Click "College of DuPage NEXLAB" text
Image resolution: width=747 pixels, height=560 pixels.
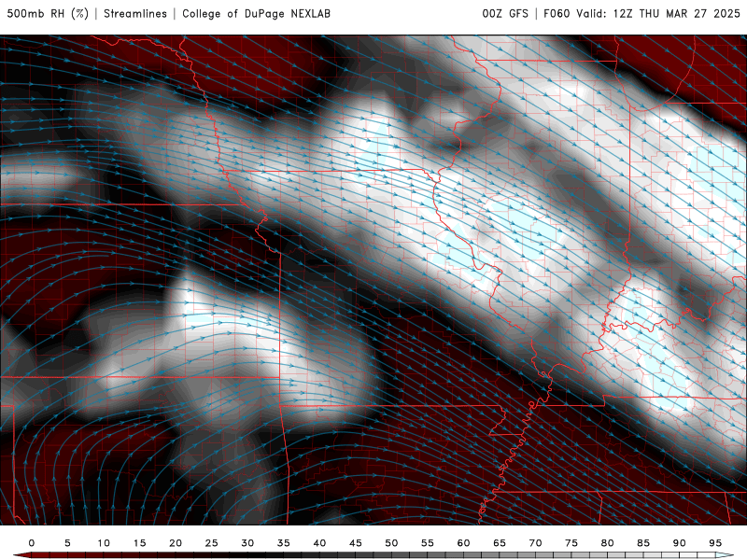[256, 13]
